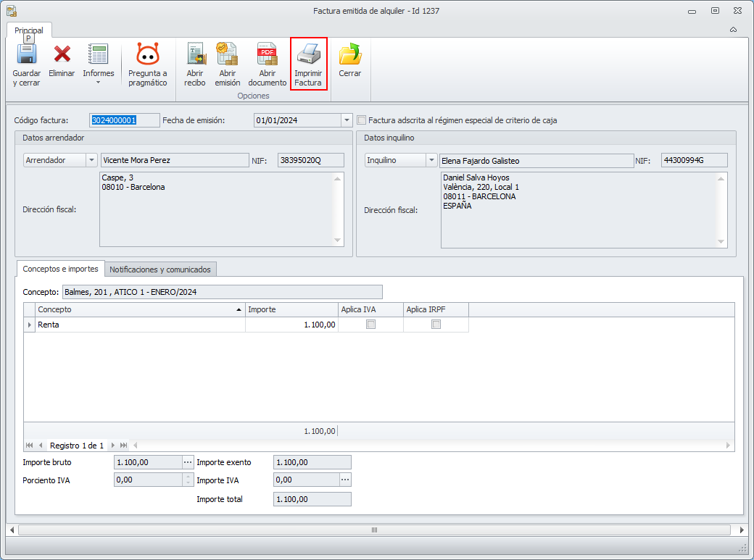Toggle Aplica IRPF checkbox for Renta
754x560 pixels.
(x=436, y=325)
